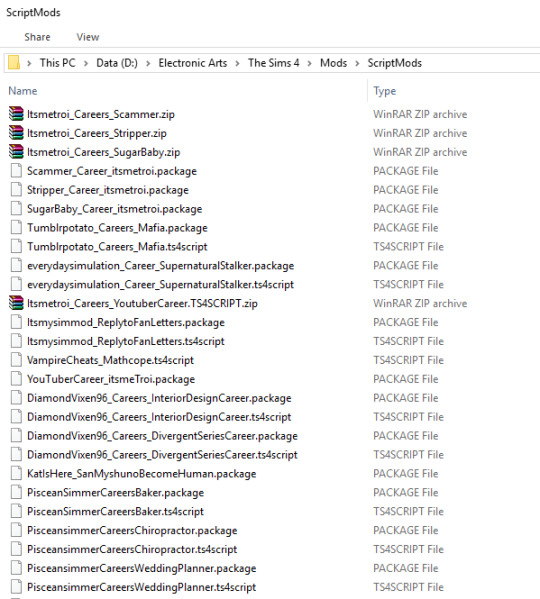Click ScriptMods in the address bar
The height and width of the screenshot is (599, 540).
(x=394, y=63)
